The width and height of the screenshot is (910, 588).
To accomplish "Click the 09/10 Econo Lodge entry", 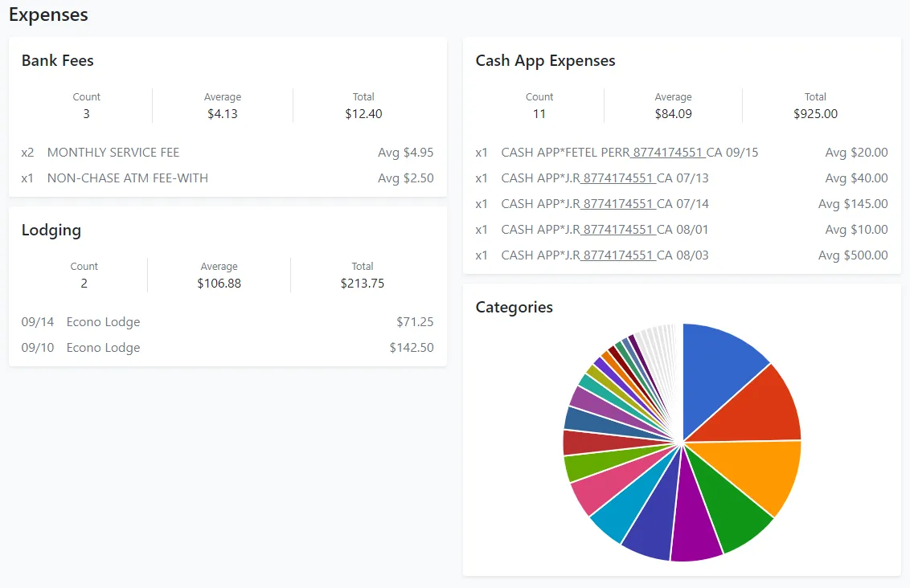I will tap(103, 348).
